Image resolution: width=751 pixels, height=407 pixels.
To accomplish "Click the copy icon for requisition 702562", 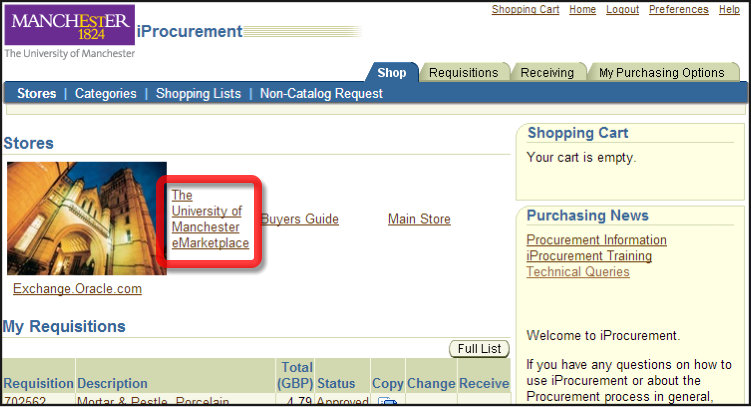I will [387, 401].
